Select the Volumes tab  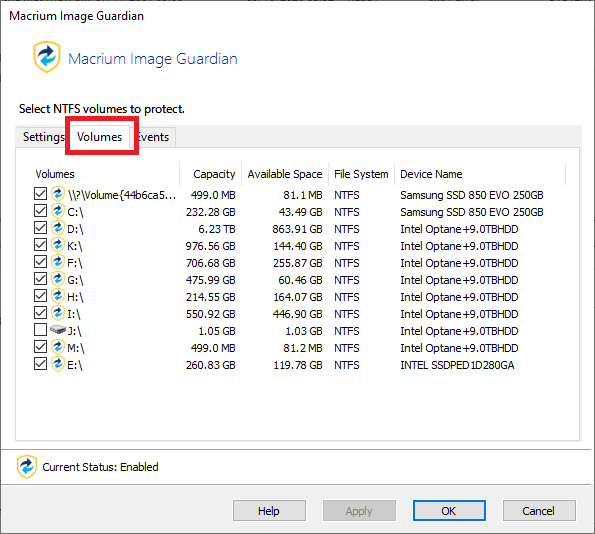point(99,137)
